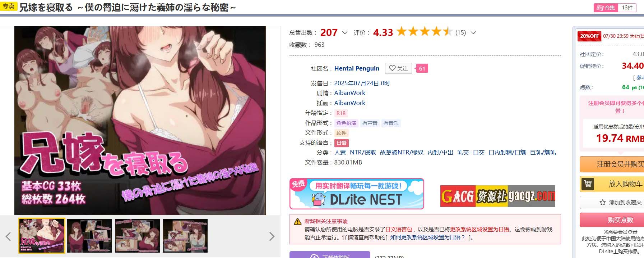Open the DLsite NEST banner
Screen dimensions: 644x258
[357, 194]
